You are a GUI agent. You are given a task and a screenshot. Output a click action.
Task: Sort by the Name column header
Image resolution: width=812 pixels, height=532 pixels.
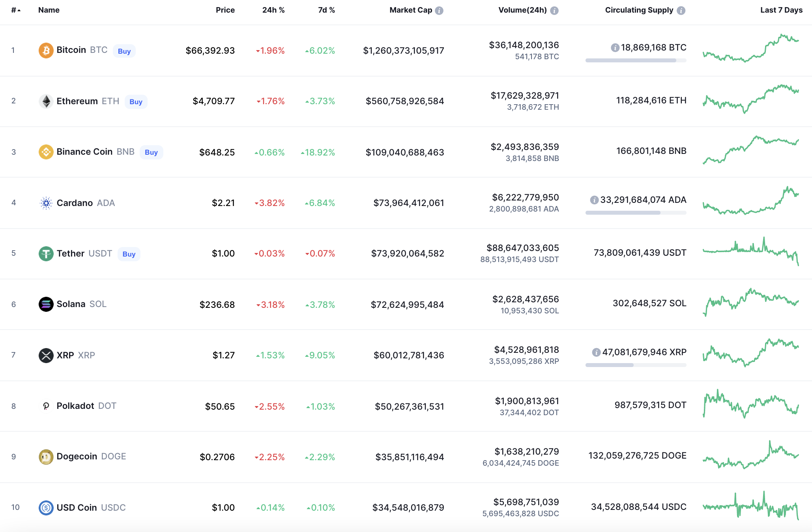pos(49,10)
